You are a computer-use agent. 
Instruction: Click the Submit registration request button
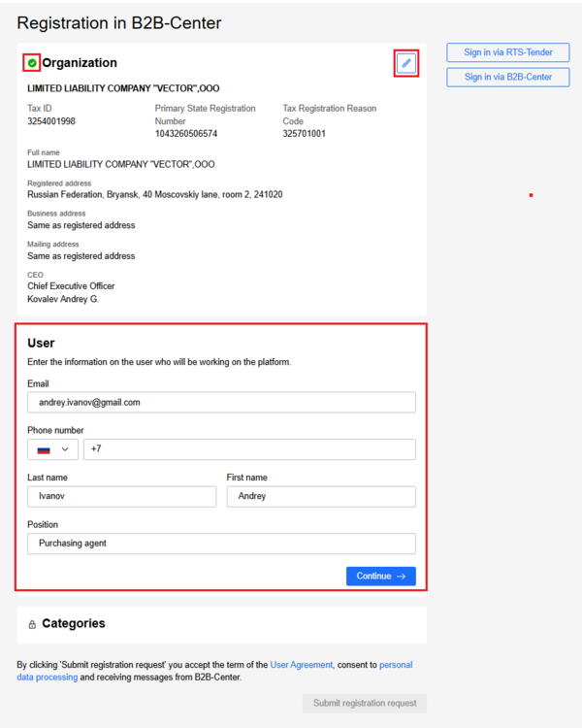point(365,704)
